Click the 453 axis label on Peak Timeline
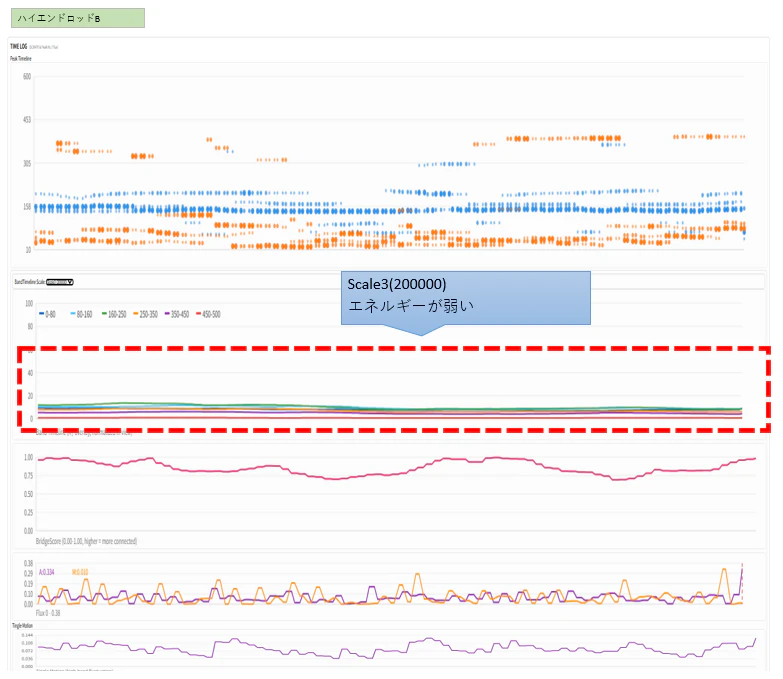 [27, 120]
